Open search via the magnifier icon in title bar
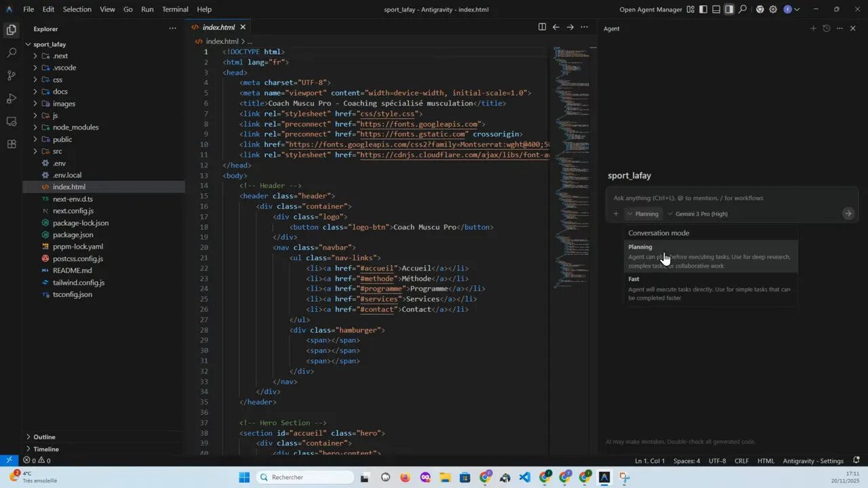 [743, 9]
